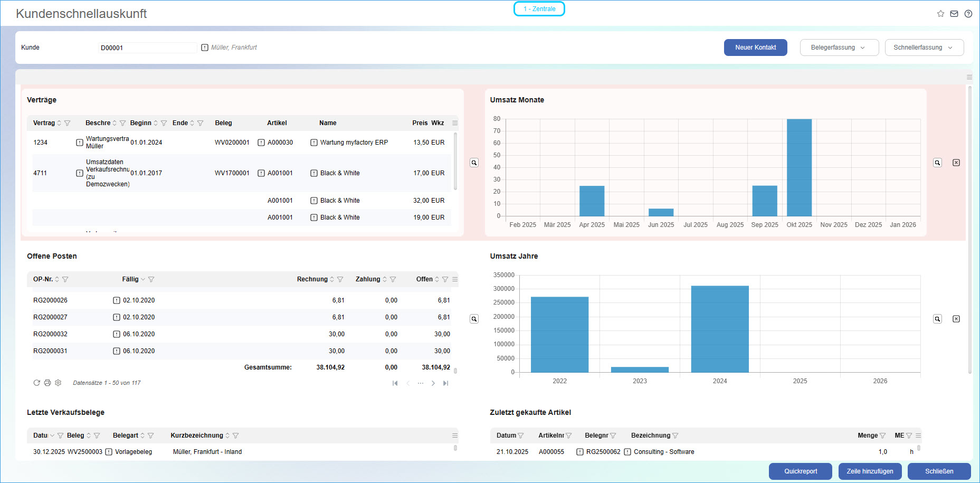This screenshot has height=483, width=980.
Task: Zoom the Umsatz Jahre chart
Action: click(x=937, y=319)
